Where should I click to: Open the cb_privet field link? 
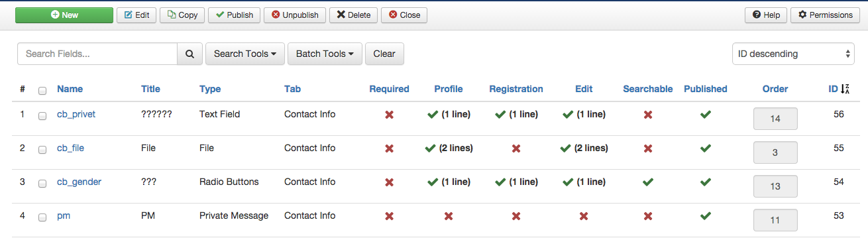tap(76, 114)
